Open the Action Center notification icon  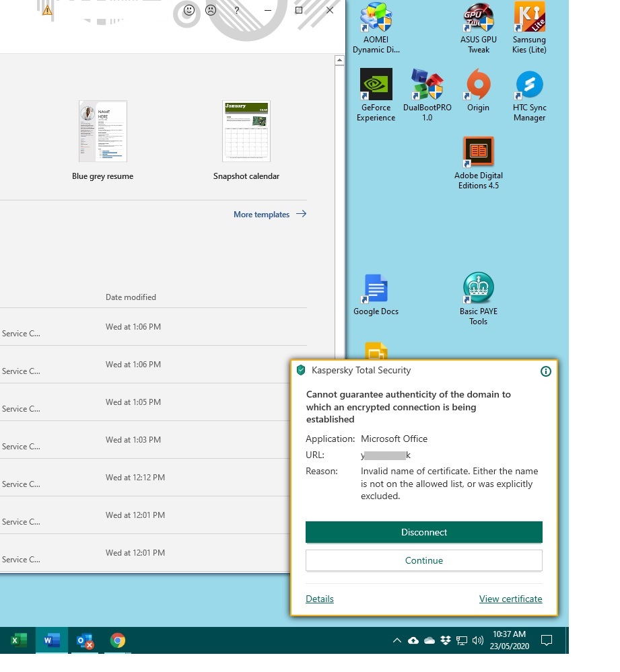546,640
